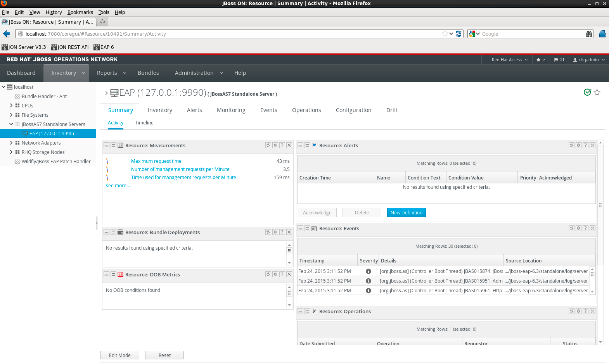Close the Resource: Measurements portlet
Image resolution: width=609 pixels, height=364 pixels.
pyautogui.click(x=289, y=145)
